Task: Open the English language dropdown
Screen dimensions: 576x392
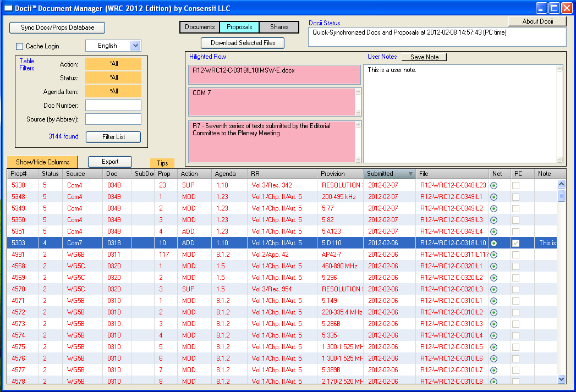Action: click(x=136, y=46)
